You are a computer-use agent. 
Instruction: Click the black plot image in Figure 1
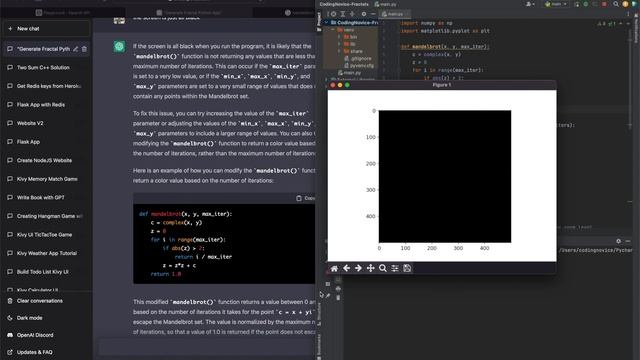coord(444,176)
